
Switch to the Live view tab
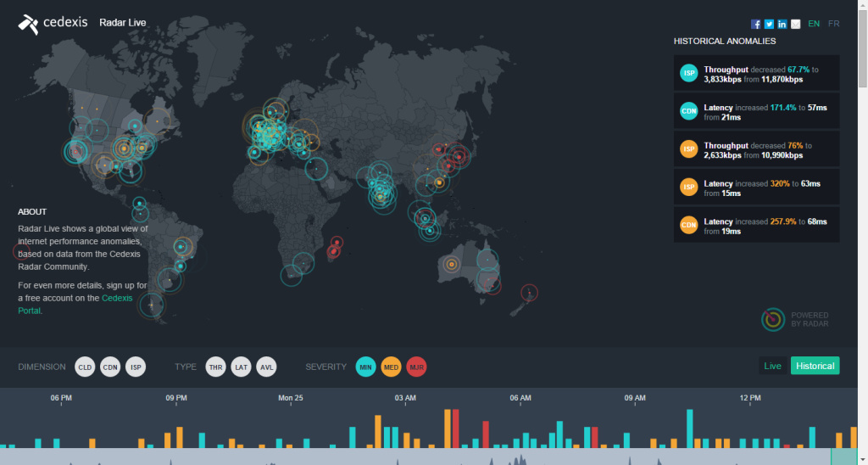772,366
